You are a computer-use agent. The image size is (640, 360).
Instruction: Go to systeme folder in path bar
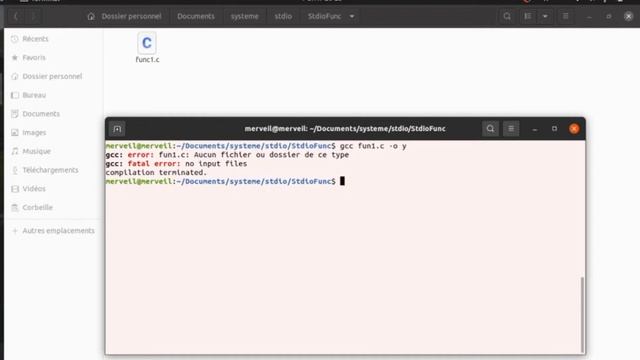coord(244,16)
